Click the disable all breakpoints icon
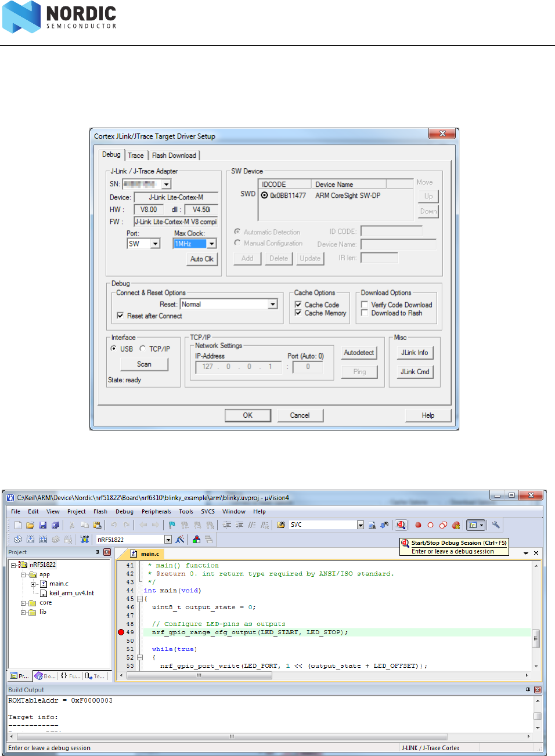555x756 pixels. pyautogui.click(x=443, y=525)
